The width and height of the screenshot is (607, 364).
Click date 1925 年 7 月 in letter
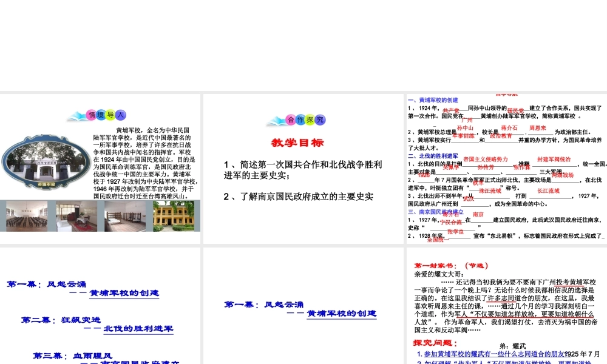pyautogui.click(x=582, y=354)
